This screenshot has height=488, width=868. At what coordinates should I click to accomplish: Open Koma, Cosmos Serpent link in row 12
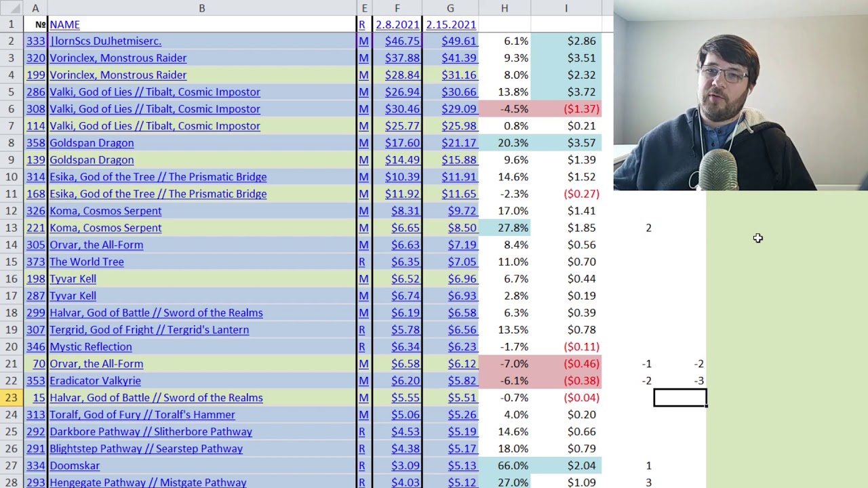pos(105,211)
